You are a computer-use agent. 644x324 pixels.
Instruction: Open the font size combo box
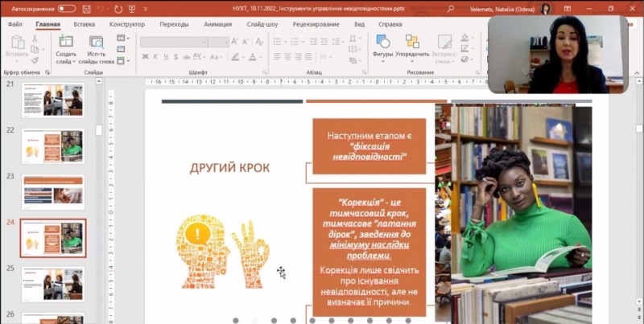point(218,42)
